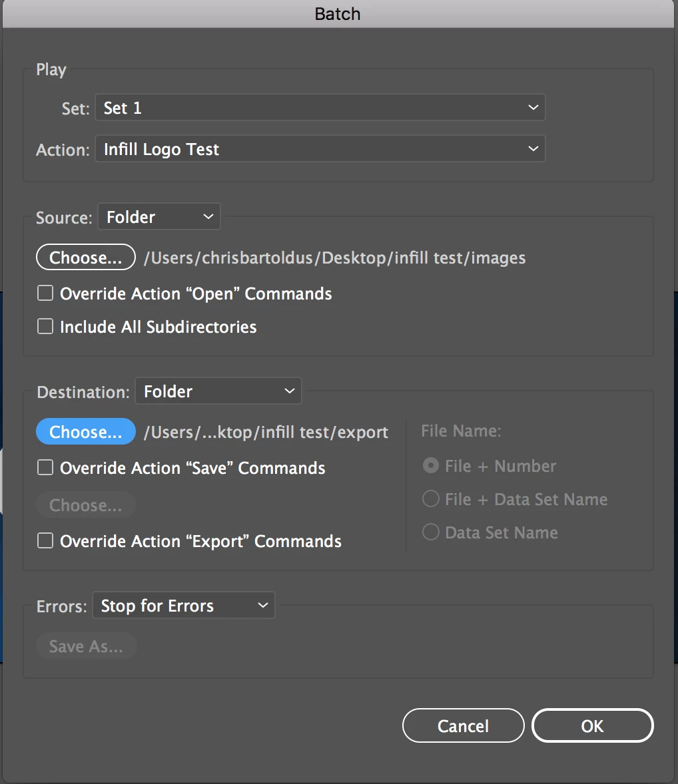678x784 pixels.
Task: Enable Override Action "Export" Commands checkbox
Action: pyautogui.click(x=45, y=540)
